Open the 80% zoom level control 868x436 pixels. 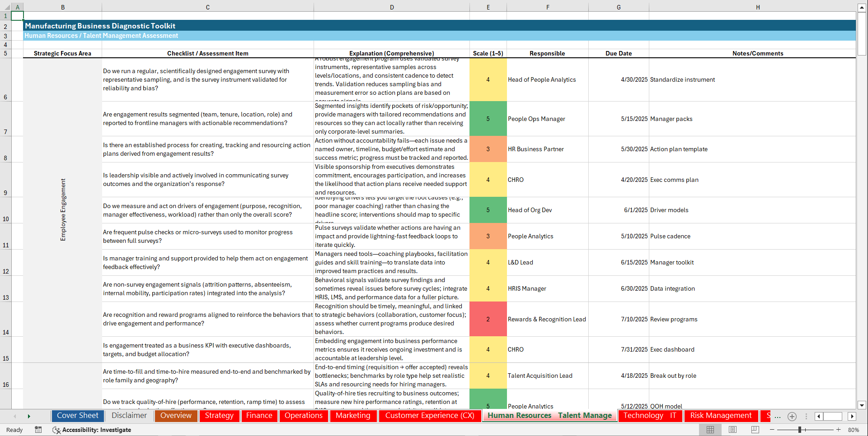coord(854,430)
